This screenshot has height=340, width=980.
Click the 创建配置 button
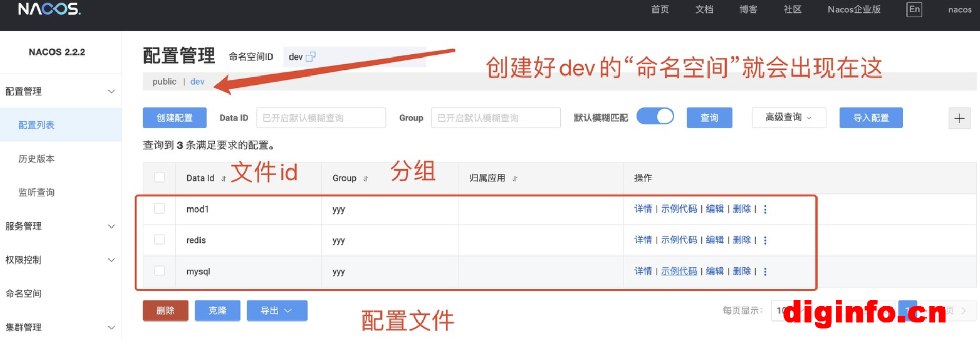(175, 118)
